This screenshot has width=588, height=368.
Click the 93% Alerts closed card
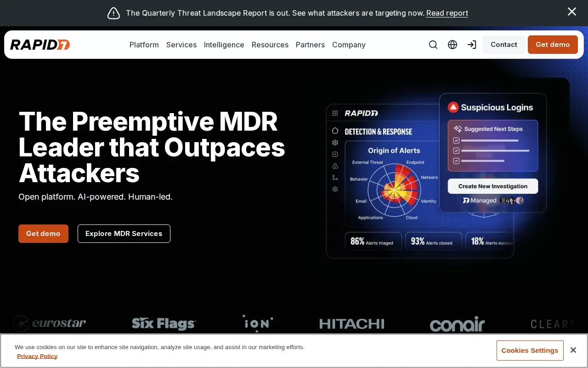433,241
